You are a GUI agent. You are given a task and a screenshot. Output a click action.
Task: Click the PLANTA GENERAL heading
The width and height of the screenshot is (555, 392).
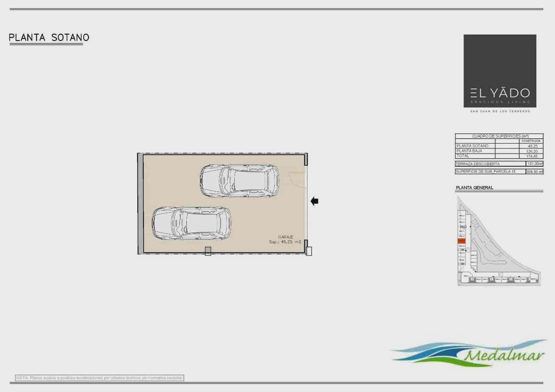coord(474,188)
